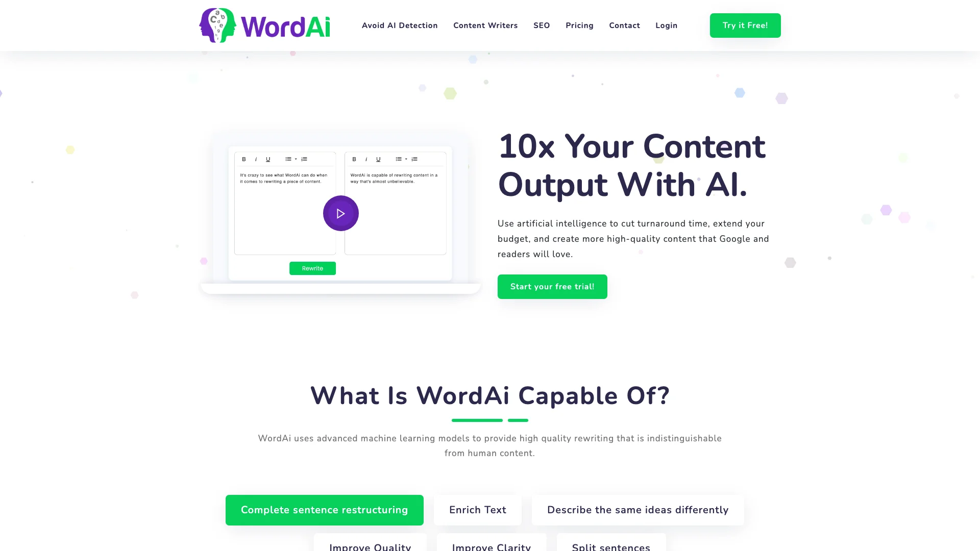This screenshot has width=980, height=551.
Task: Expand the Avoid AI Detection menu
Action: tap(400, 26)
